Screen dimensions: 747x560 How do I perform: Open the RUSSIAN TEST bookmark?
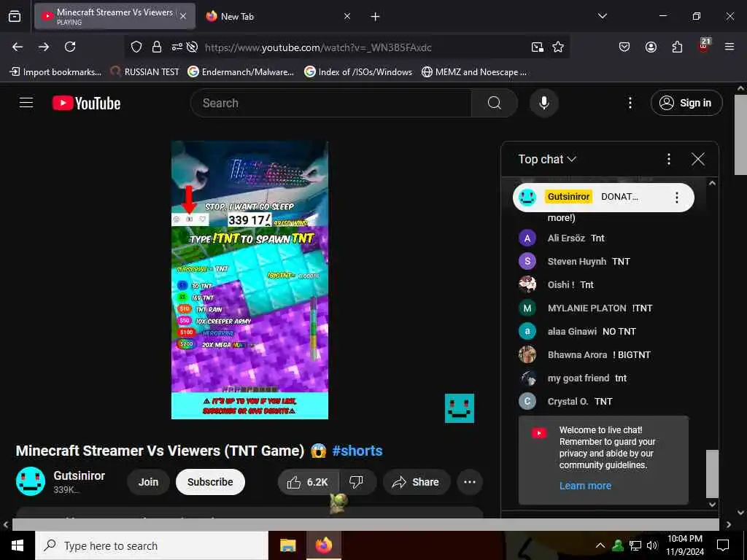[145, 72]
